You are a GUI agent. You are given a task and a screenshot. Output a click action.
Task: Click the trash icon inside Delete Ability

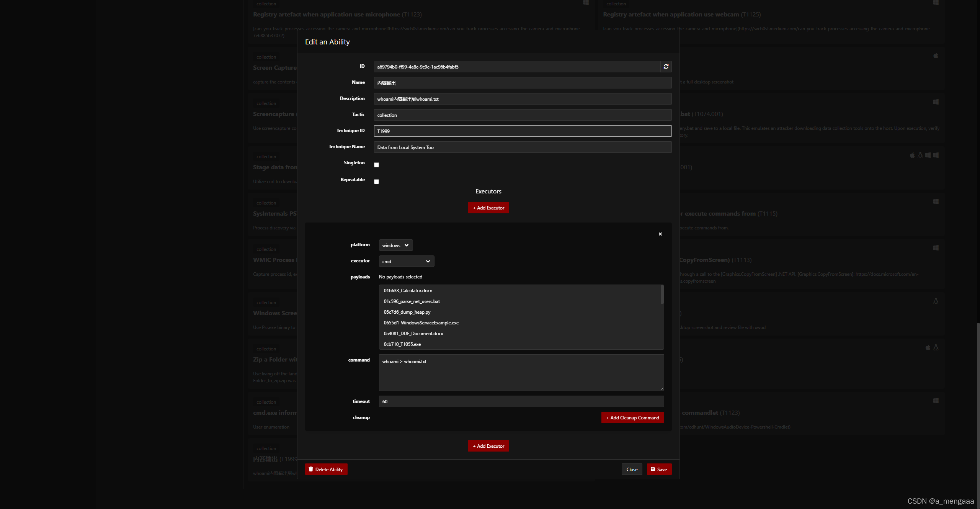tap(311, 469)
